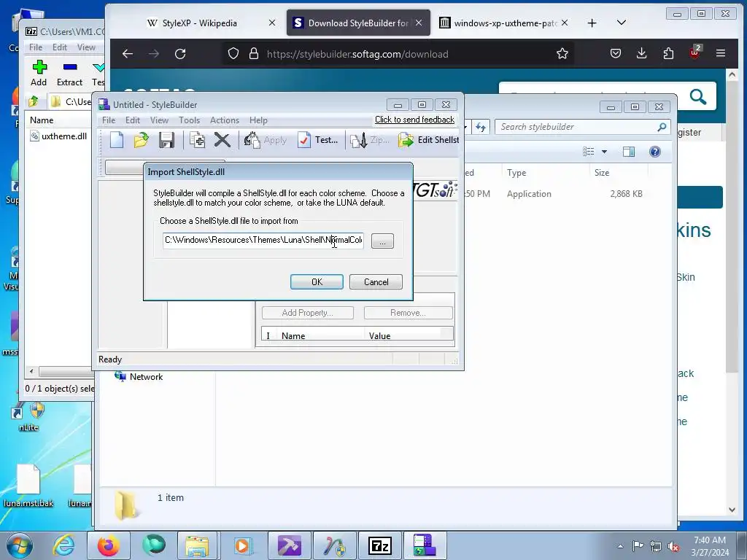Click the Softag site search magnifier icon
Screen dimensions: 747x560
click(x=698, y=97)
